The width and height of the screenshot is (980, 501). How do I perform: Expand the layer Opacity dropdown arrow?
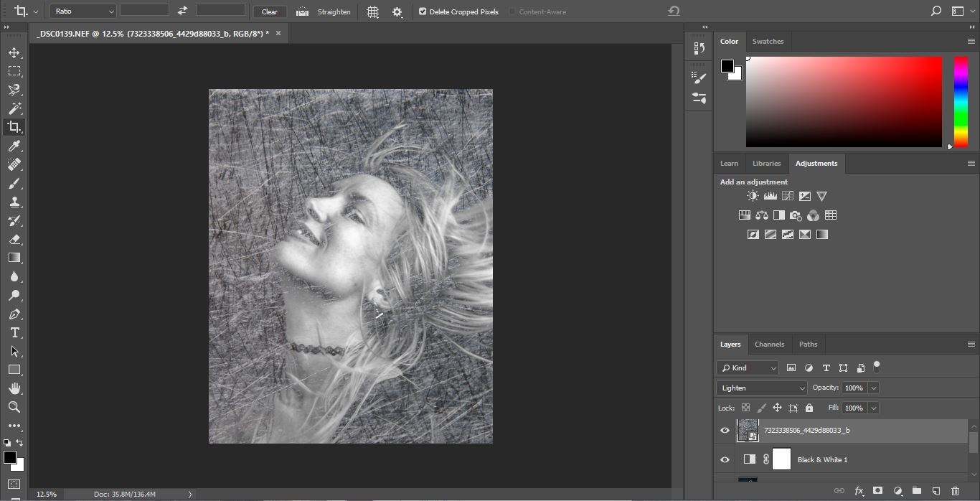pyautogui.click(x=873, y=388)
